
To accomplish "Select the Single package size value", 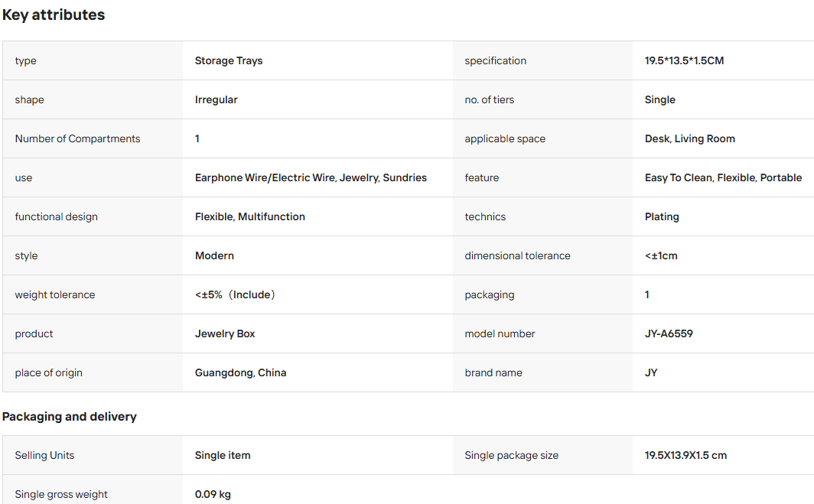I will (685, 455).
